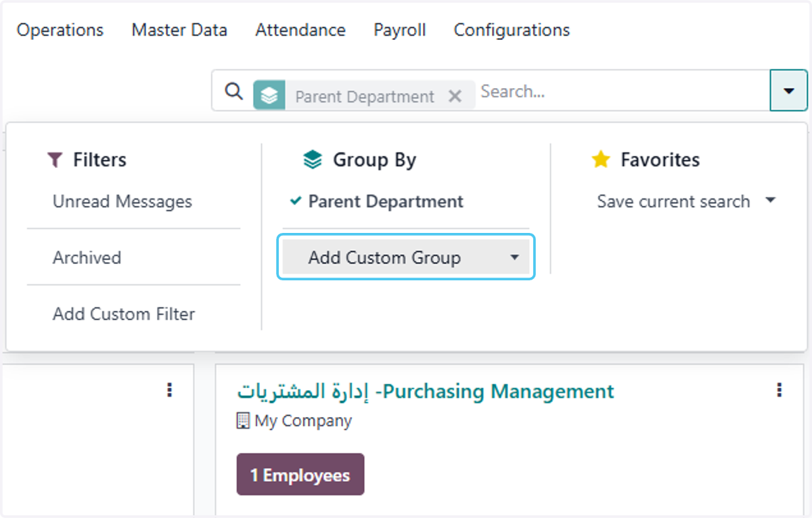The image size is (812, 518).
Task: Open the Attendance menu
Action: (x=300, y=30)
